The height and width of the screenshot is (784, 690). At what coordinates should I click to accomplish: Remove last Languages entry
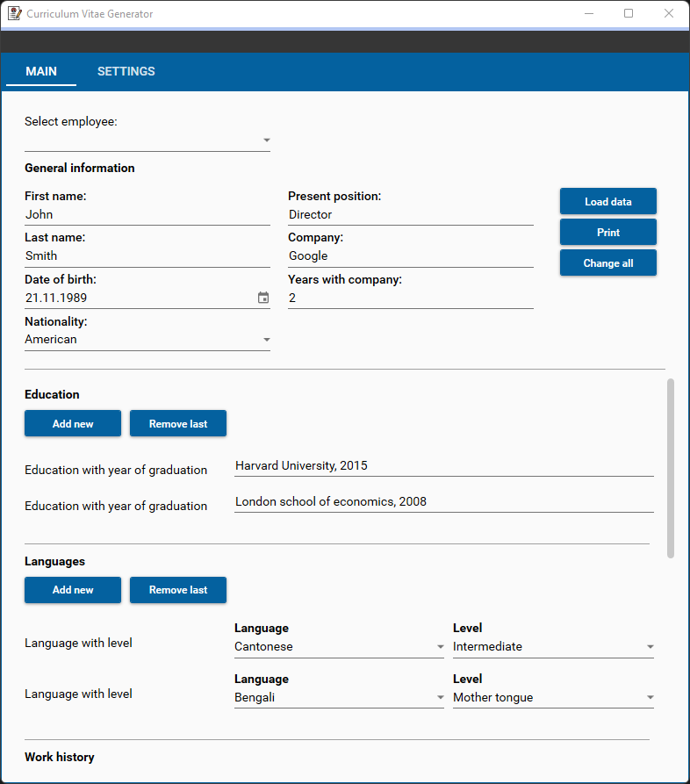pyautogui.click(x=178, y=590)
